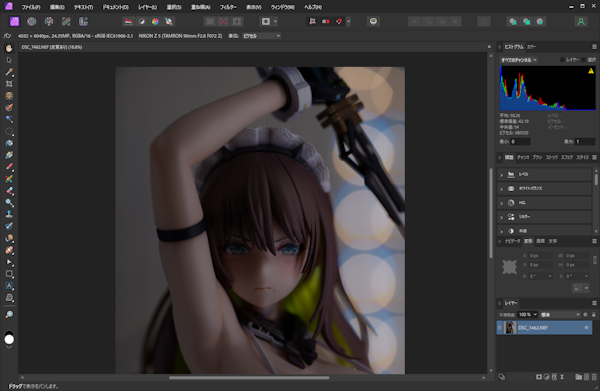Click the white primary color swatch

9,339
